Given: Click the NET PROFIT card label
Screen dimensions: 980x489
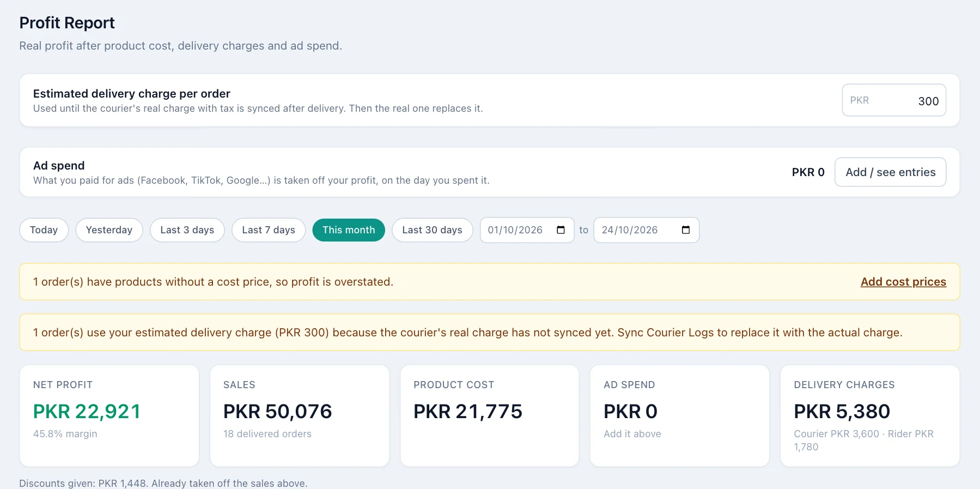Looking at the screenshot, I should [x=63, y=385].
